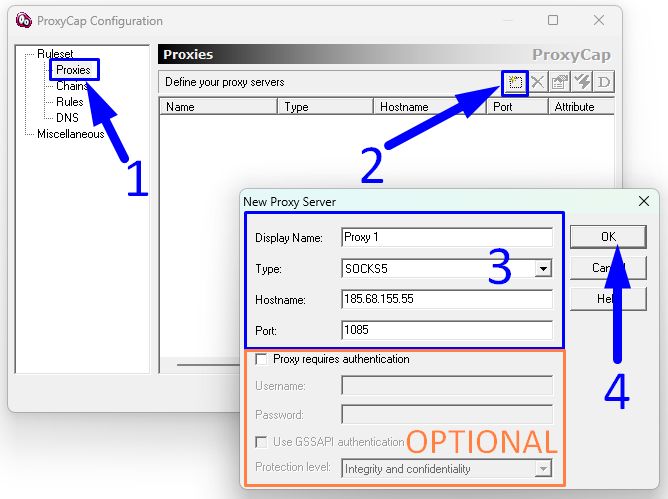Click the Delete proxy X icon
The height and width of the screenshot is (499, 668).
pyautogui.click(x=538, y=82)
